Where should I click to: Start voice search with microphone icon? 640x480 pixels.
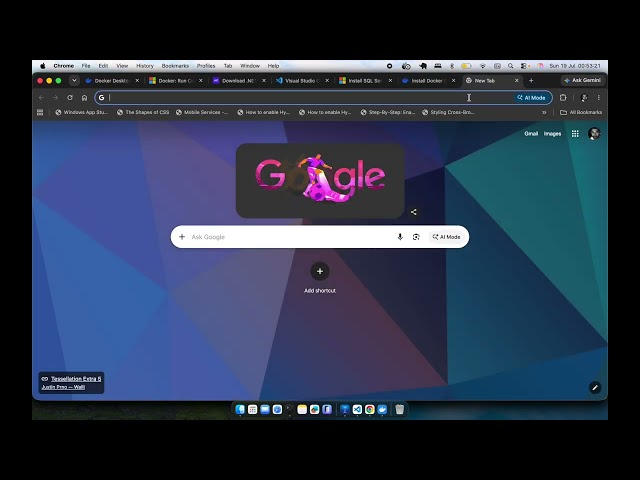[x=400, y=237]
